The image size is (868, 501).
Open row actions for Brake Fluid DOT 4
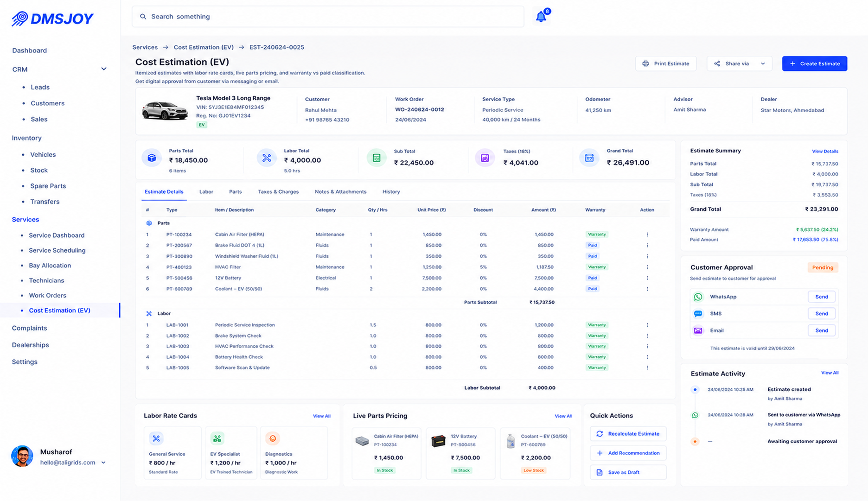point(647,245)
